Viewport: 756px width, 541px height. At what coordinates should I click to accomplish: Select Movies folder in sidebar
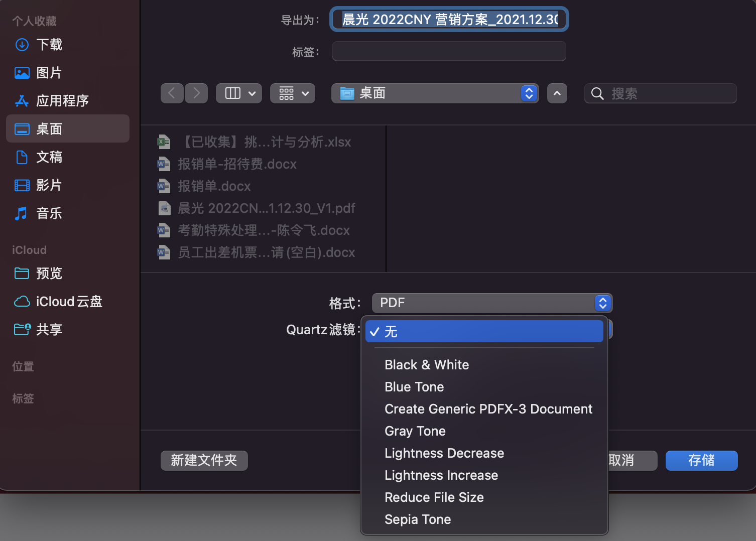point(49,185)
